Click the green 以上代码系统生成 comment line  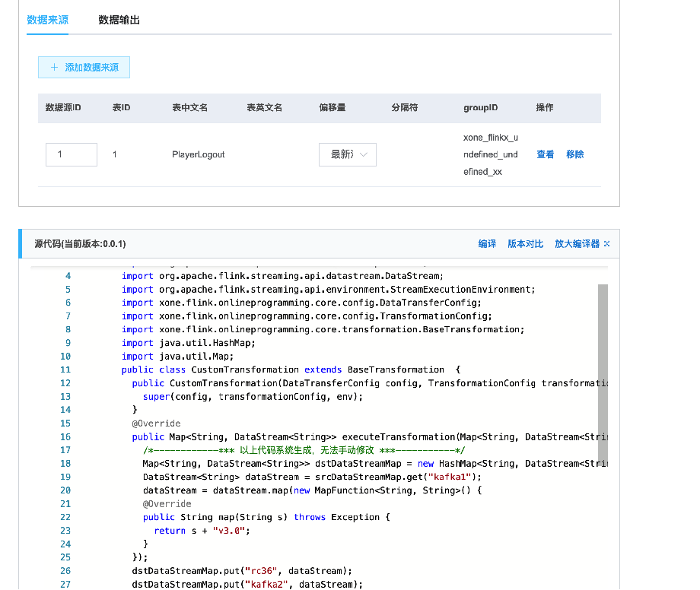(304, 450)
